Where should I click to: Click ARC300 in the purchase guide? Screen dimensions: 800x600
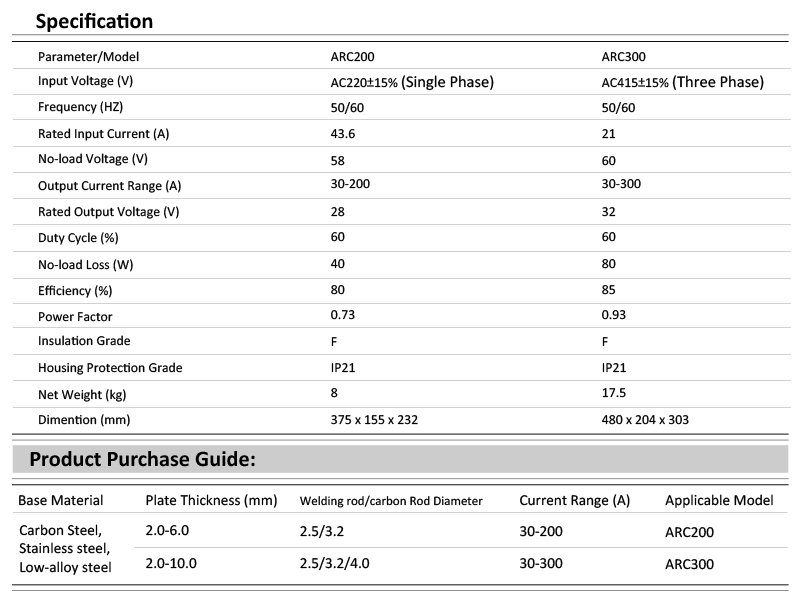(x=689, y=564)
